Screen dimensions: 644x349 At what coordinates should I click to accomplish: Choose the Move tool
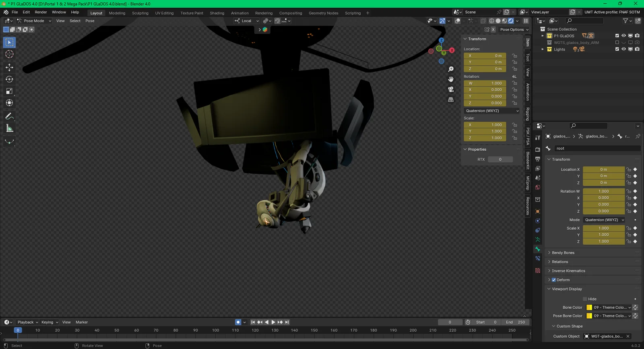[9, 67]
